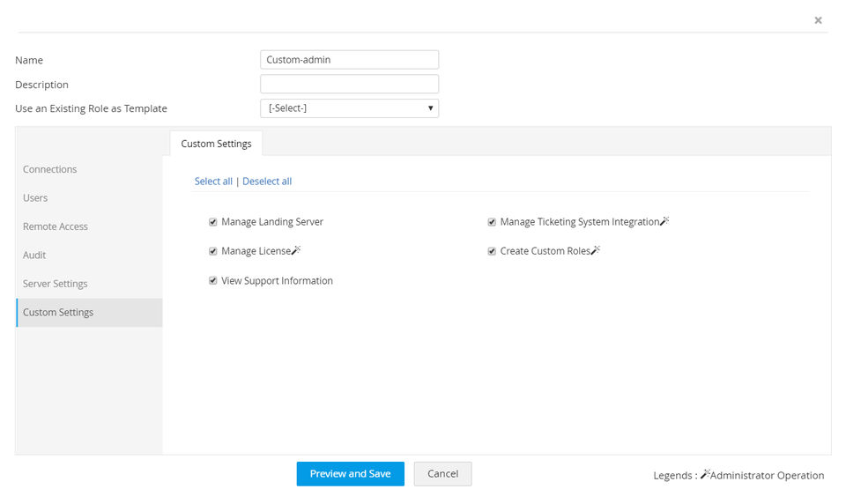
Task: Switch to the Users section
Action: coord(35,198)
